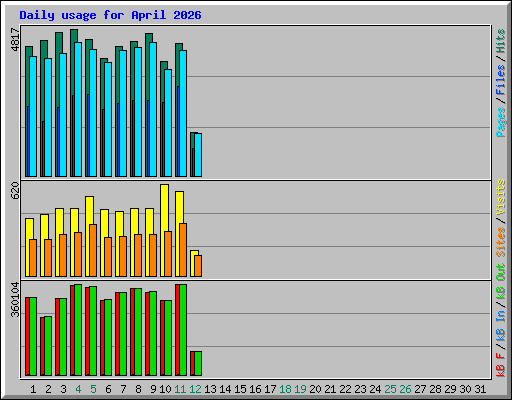Click day 21 on the x-axis
This screenshot has width=512, height=400.
tap(330, 389)
